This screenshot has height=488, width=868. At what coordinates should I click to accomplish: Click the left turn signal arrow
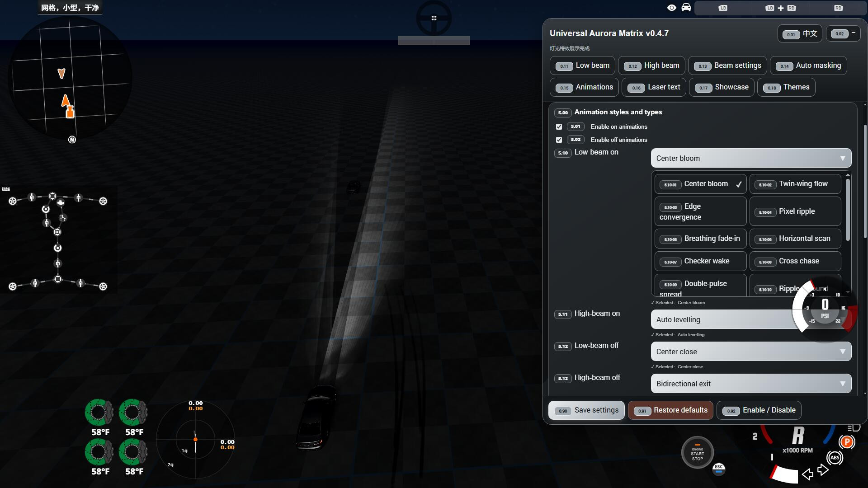pos(807,474)
